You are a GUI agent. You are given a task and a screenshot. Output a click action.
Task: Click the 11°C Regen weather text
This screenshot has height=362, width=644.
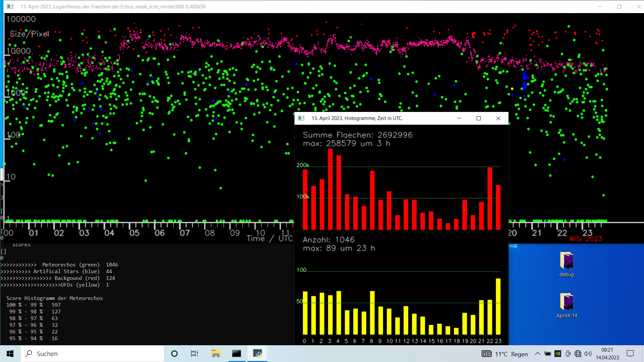511,354
